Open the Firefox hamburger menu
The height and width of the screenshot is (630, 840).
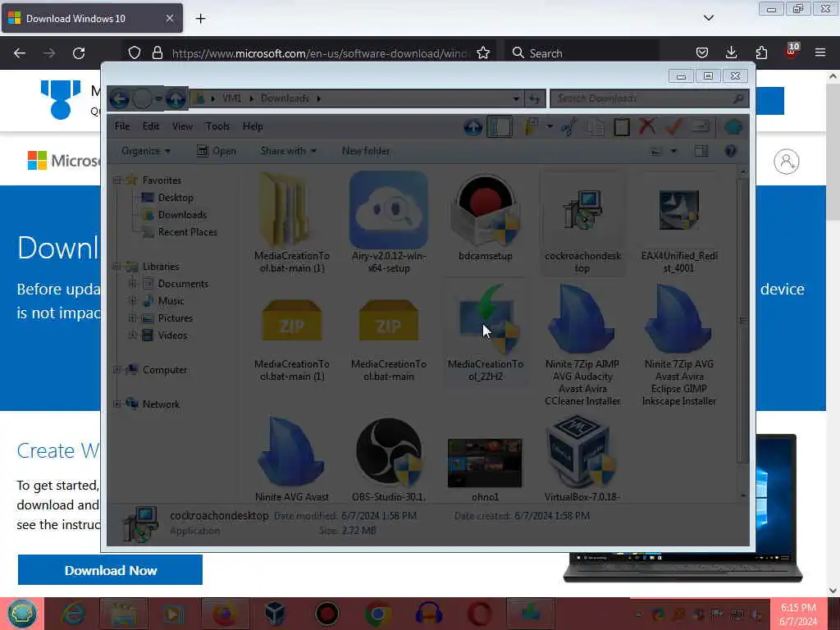(x=820, y=52)
